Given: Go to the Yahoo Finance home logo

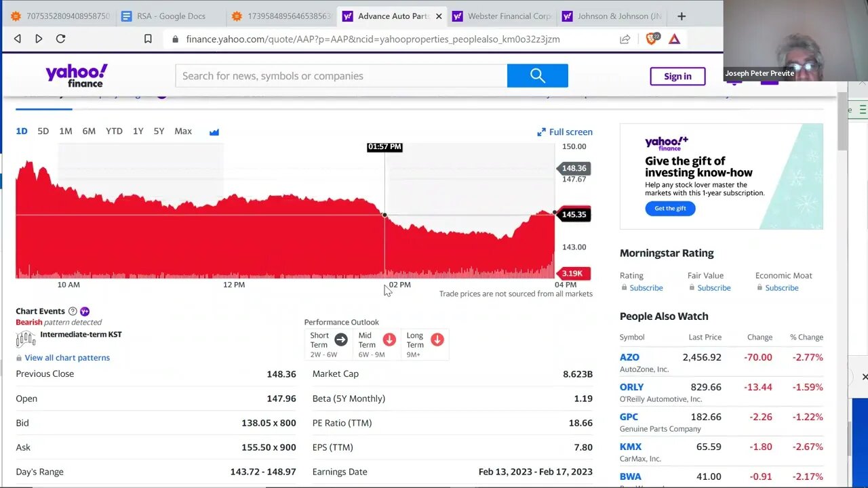Looking at the screenshot, I should click(77, 75).
